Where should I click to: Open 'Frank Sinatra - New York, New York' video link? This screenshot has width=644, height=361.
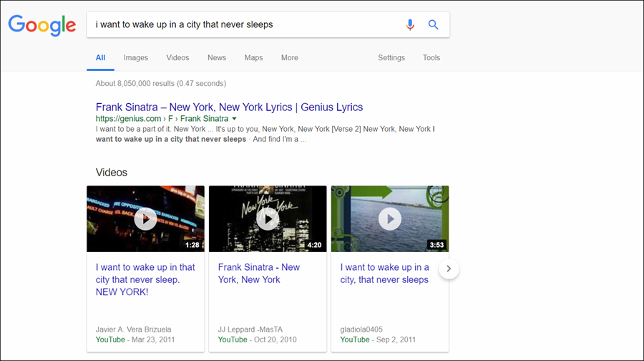point(259,274)
